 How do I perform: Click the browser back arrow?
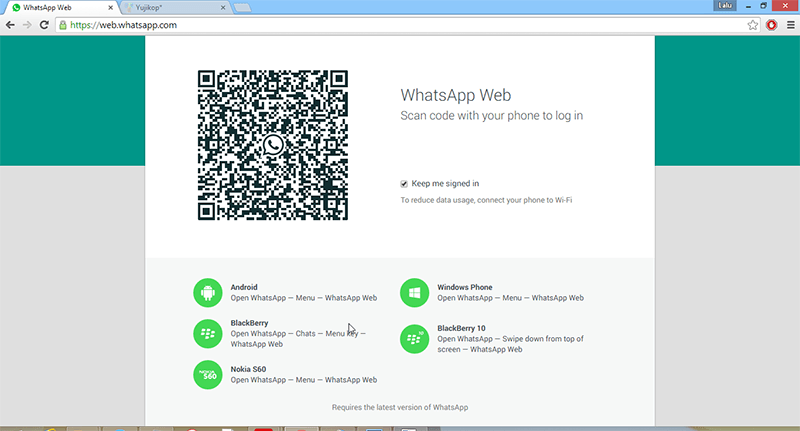click(x=10, y=25)
